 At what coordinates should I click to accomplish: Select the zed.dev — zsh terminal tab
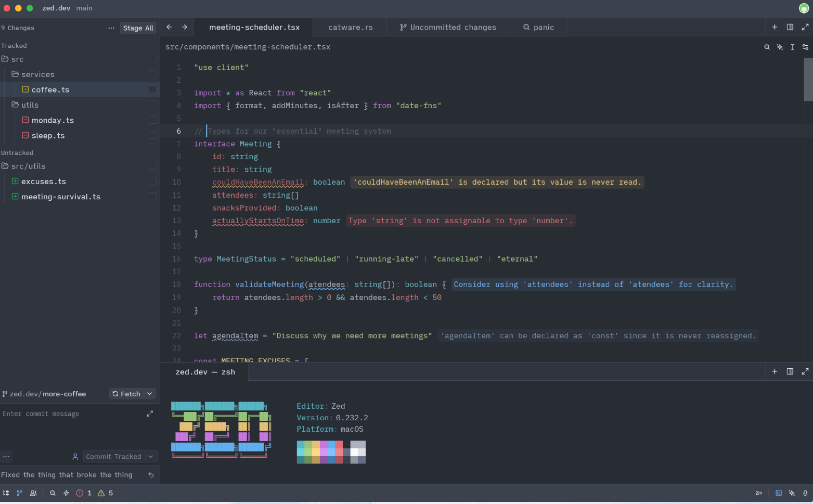point(205,372)
